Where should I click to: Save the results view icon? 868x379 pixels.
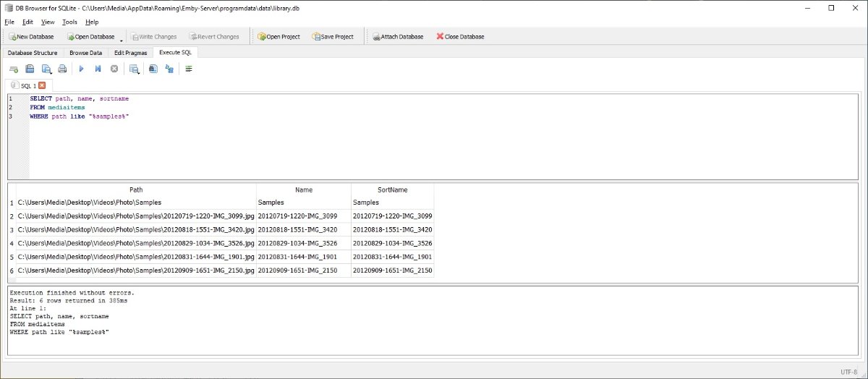point(134,69)
